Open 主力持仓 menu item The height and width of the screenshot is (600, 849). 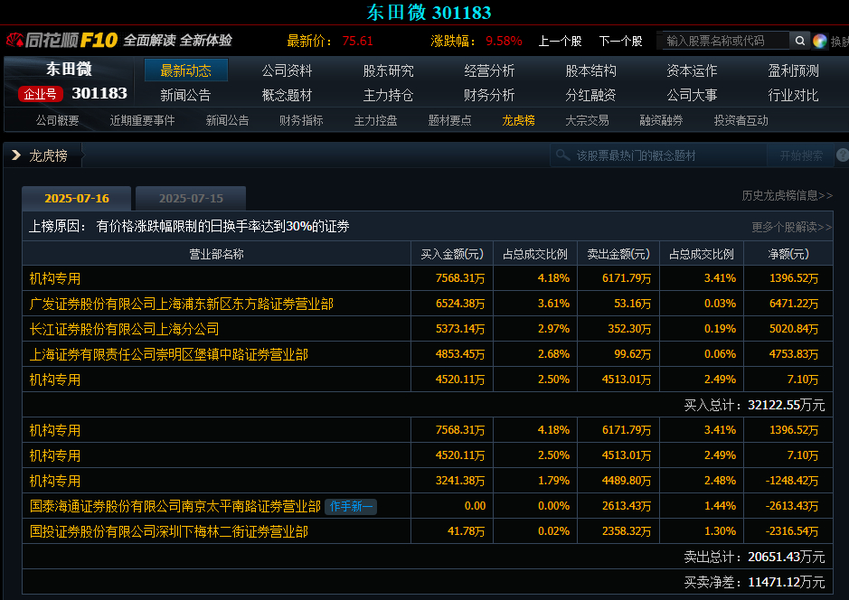(x=388, y=95)
